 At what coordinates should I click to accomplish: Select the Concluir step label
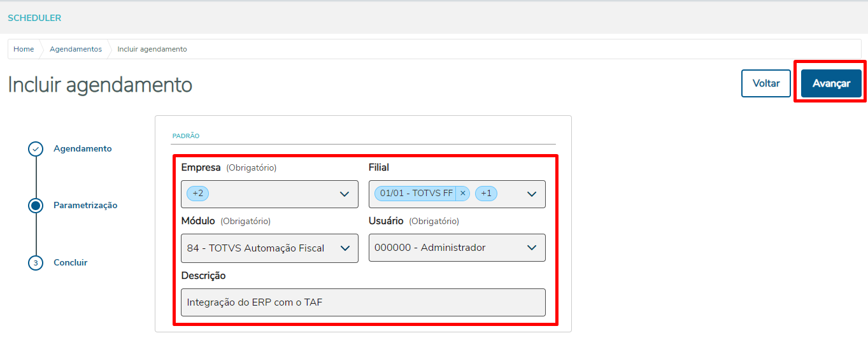tap(71, 262)
